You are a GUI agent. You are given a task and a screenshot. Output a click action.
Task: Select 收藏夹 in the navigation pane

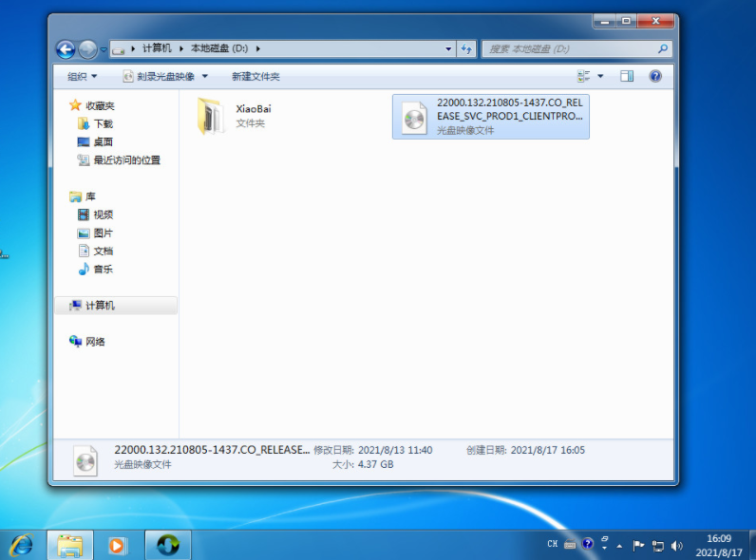tap(100, 105)
